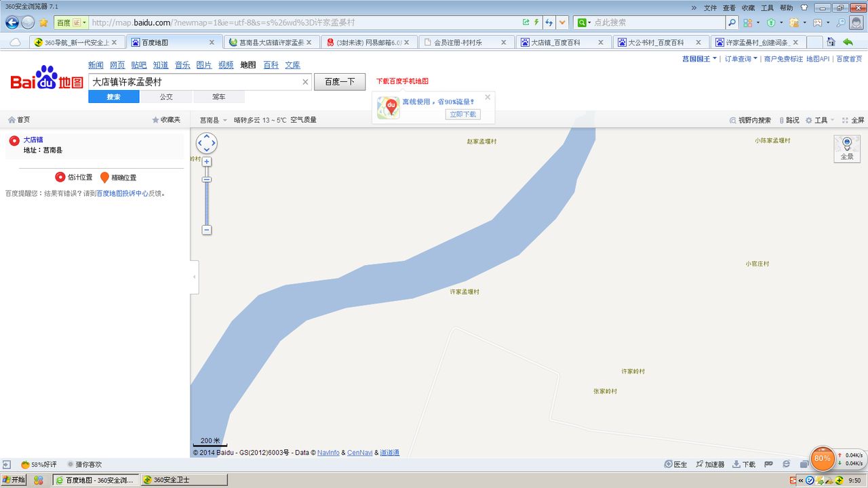Expand the 订单查询 dropdown
This screenshot has height=488, width=868.
[x=741, y=59]
